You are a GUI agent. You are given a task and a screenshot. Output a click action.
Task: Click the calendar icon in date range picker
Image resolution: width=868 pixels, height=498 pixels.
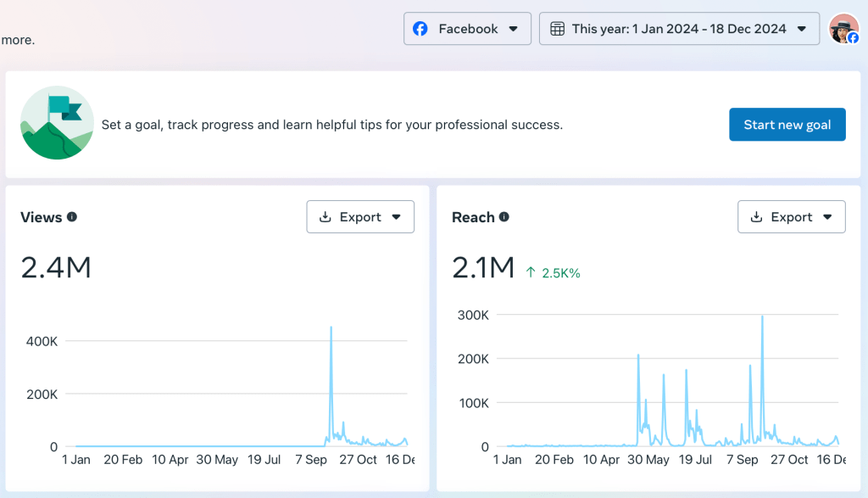coord(557,29)
